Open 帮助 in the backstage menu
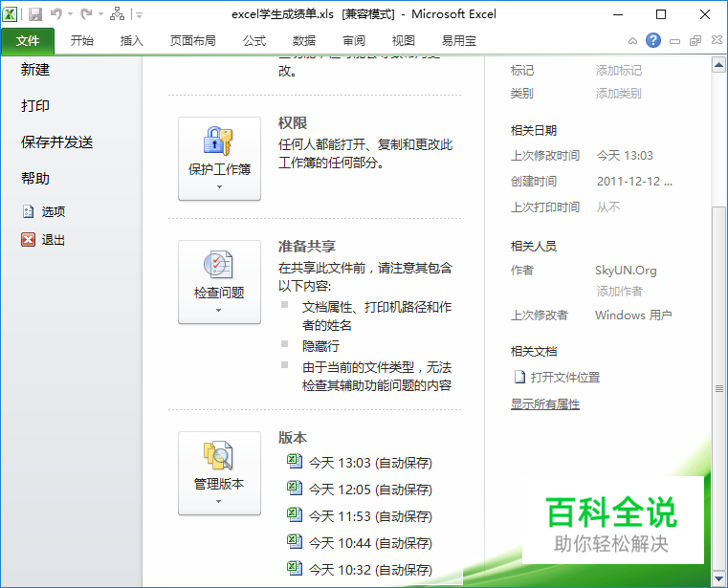The width and height of the screenshot is (728, 588). pos(34,178)
